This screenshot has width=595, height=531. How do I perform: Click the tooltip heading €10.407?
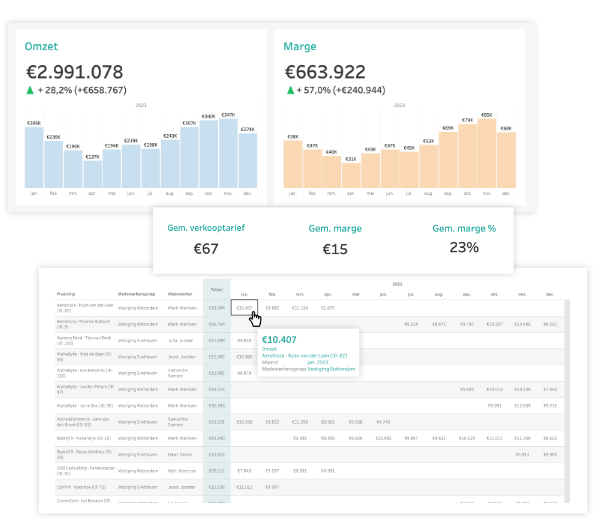pyautogui.click(x=279, y=340)
